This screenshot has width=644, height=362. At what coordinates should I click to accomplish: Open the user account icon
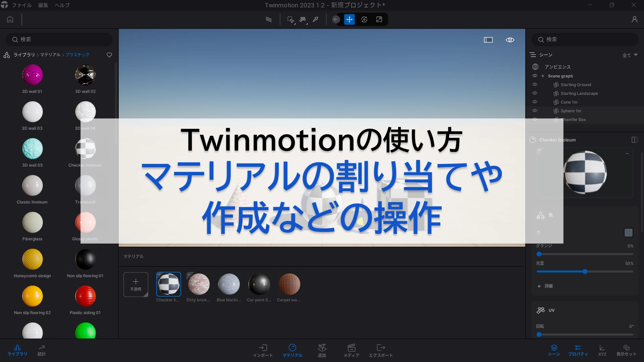[x=634, y=19]
